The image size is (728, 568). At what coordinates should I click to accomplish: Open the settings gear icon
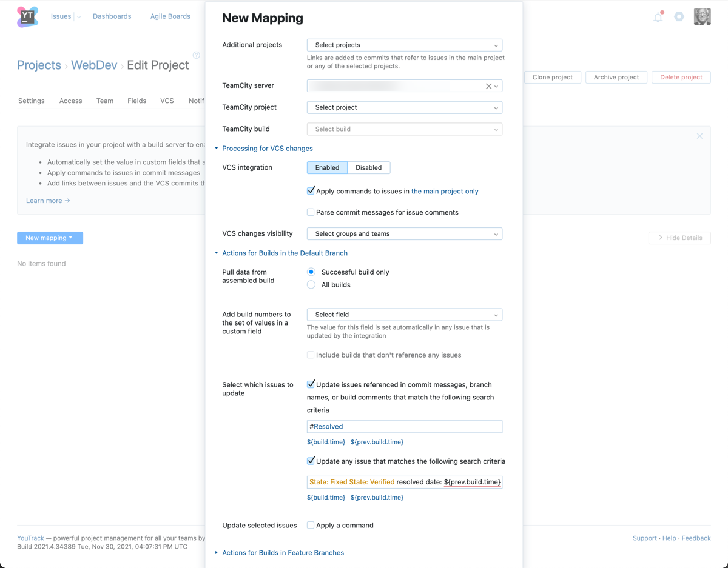[x=679, y=17]
